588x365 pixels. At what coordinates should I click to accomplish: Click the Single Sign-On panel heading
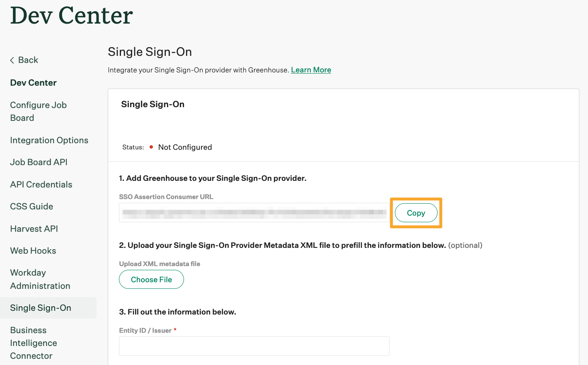click(152, 104)
